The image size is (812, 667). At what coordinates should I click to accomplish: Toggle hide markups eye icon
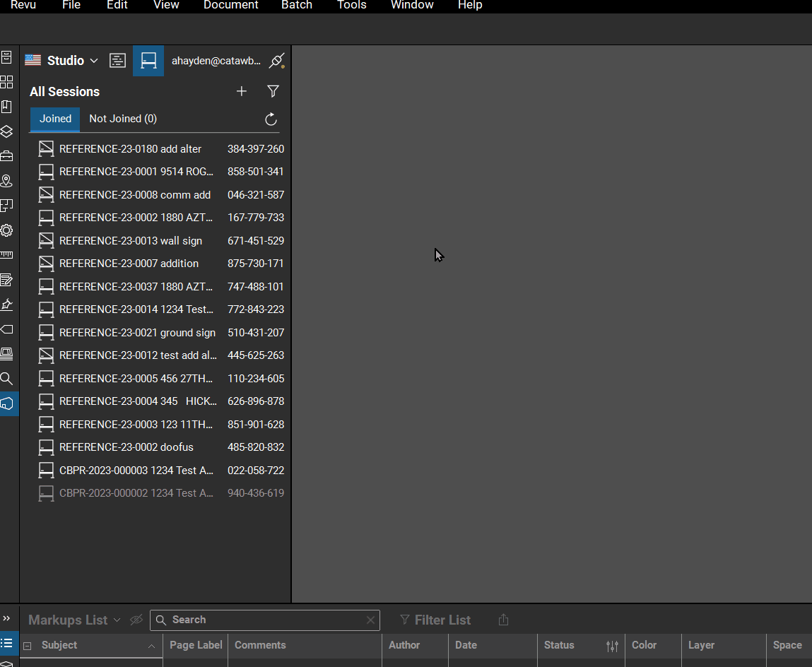(136, 620)
